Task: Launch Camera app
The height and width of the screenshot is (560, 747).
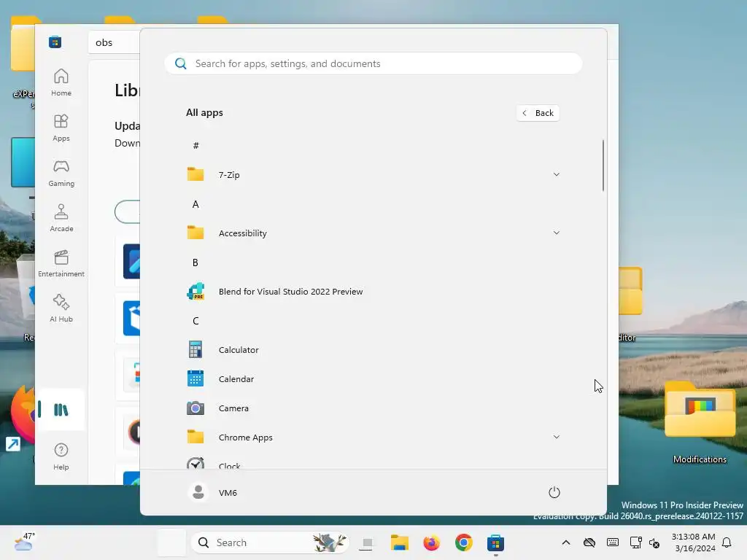Action: 373,408
